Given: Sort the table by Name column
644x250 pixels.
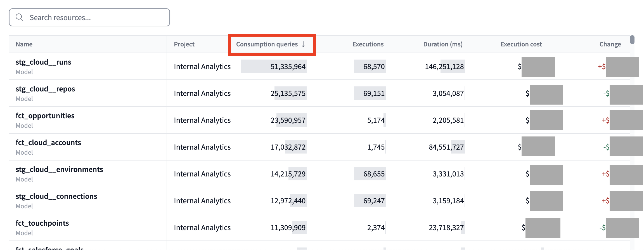Looking at the screenshot, I should 24,44.
